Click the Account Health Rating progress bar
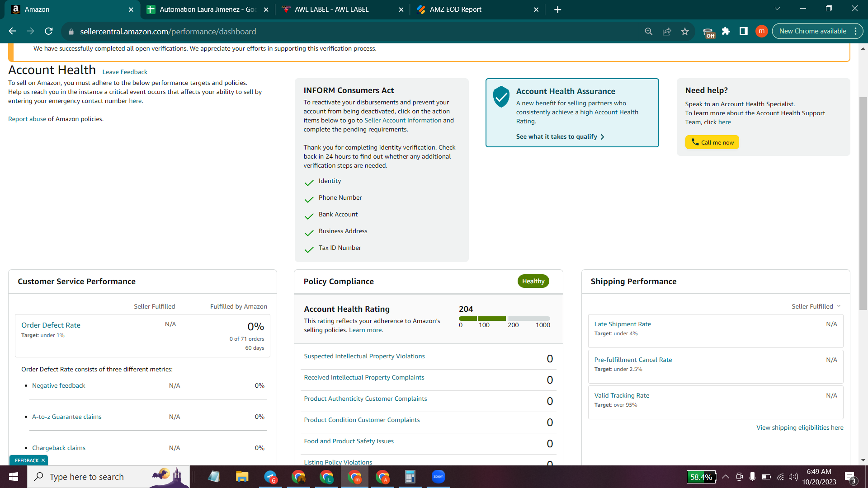The height and width of the screenshot is (488, 868). click(504, 319)
